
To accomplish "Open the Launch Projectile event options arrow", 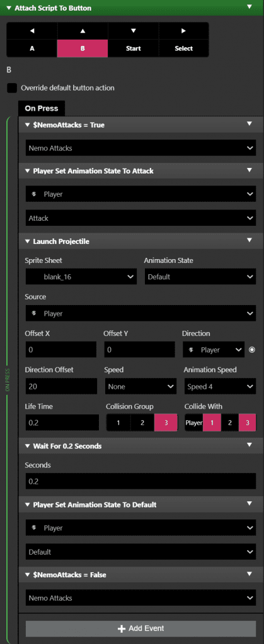I will [250, 241].
